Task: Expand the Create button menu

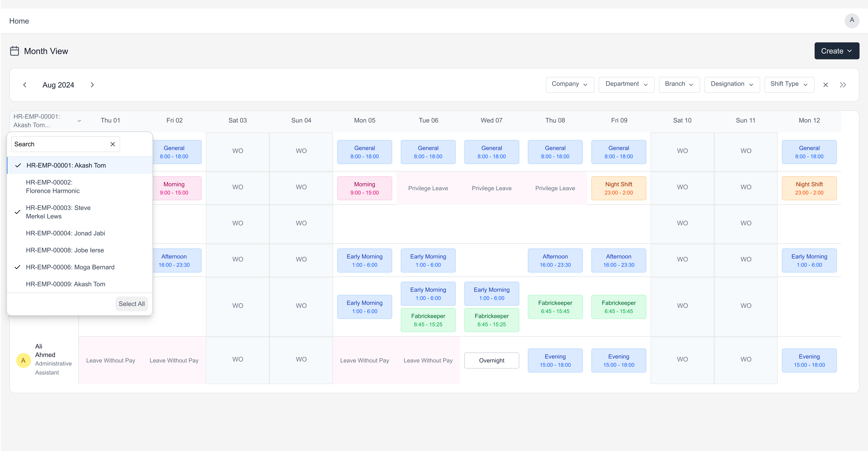Action: pos(836,51)
